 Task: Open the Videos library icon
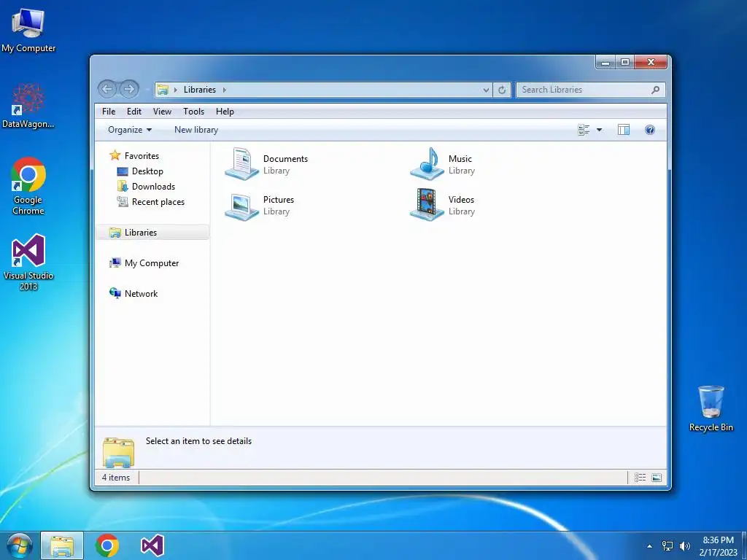tap(427, 205)
